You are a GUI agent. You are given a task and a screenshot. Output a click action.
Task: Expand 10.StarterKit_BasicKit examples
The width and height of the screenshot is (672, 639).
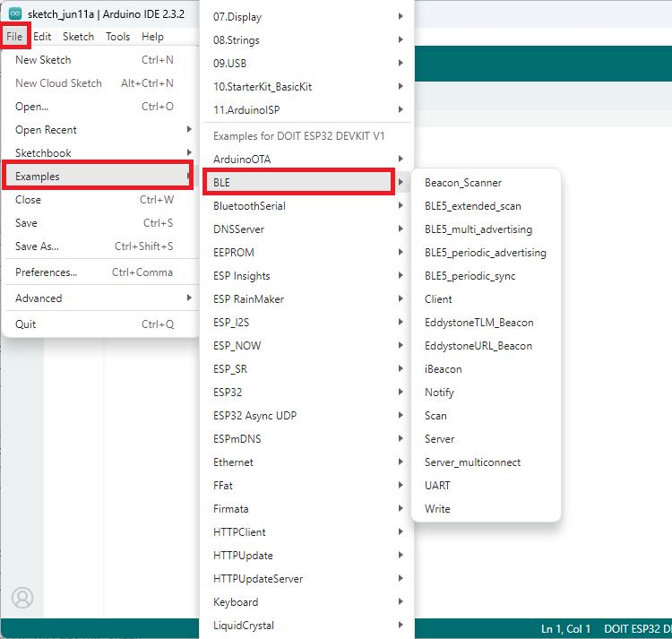pyautogui.click(x=306, y=87)
